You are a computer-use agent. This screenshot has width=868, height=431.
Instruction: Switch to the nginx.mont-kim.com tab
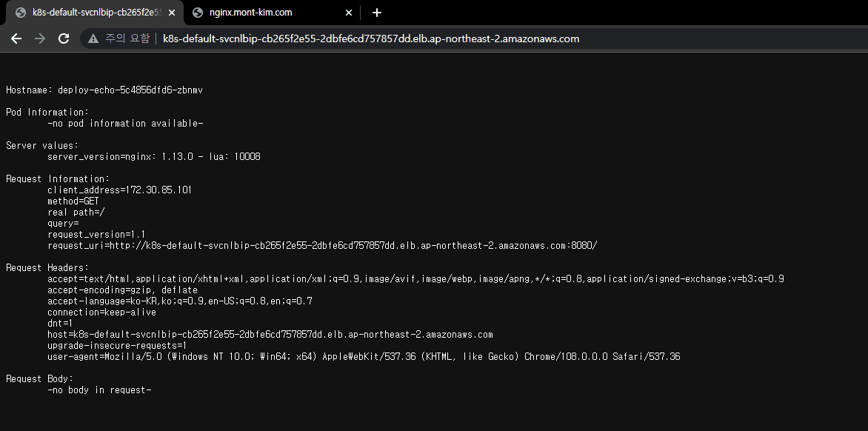252,13
